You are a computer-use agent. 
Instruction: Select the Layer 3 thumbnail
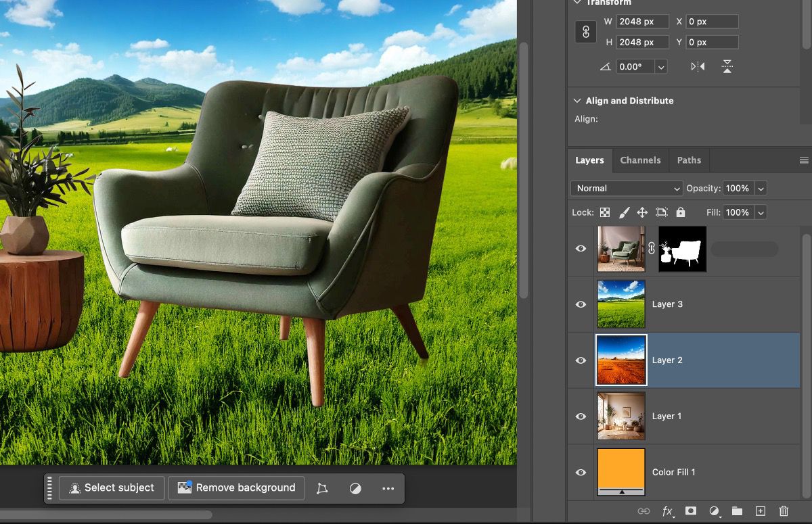[621, 304]
